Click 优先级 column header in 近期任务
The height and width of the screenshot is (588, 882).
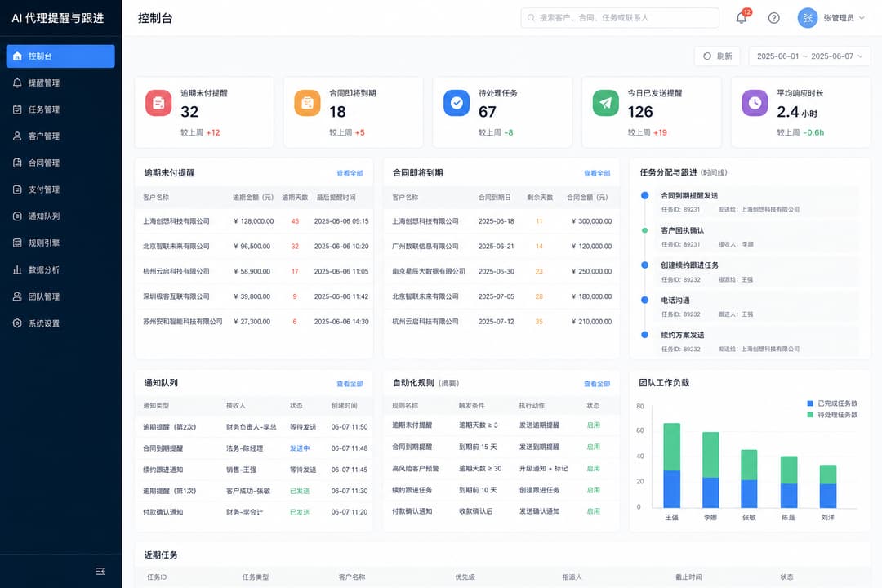465,577
